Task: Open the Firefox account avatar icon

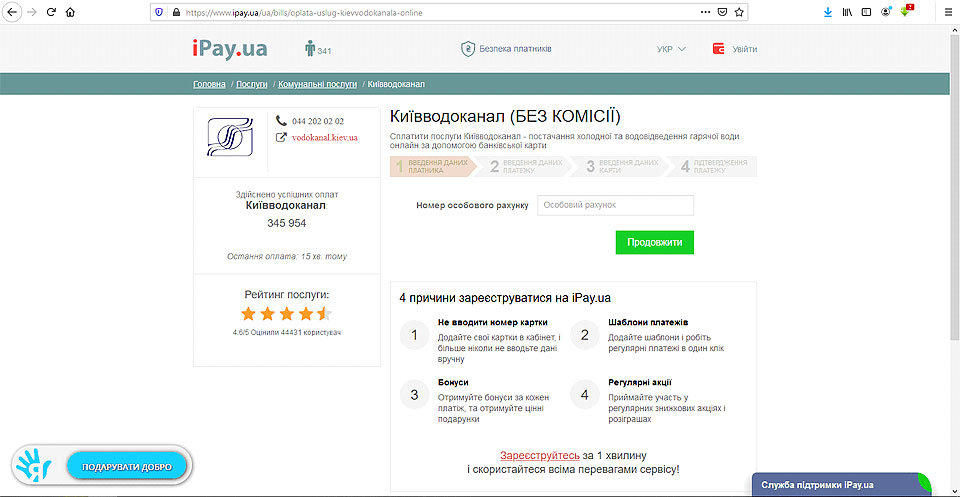Action: click(885, 12)
